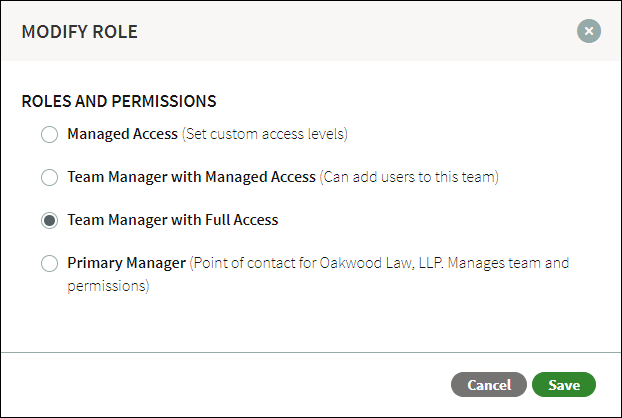Pick the Primary Manager radio button
622x418 pixels.
coord(50,263)
